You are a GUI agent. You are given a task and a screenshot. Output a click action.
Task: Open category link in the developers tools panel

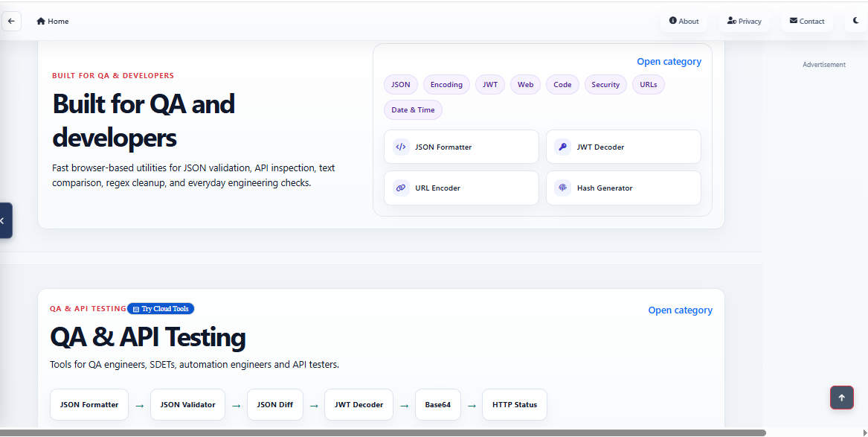click(x=669, y=62)
